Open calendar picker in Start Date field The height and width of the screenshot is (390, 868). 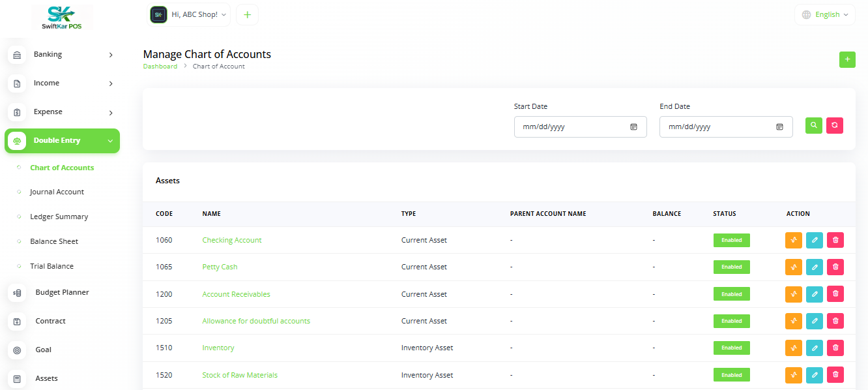pyautogui.click(x=633, y=127)
